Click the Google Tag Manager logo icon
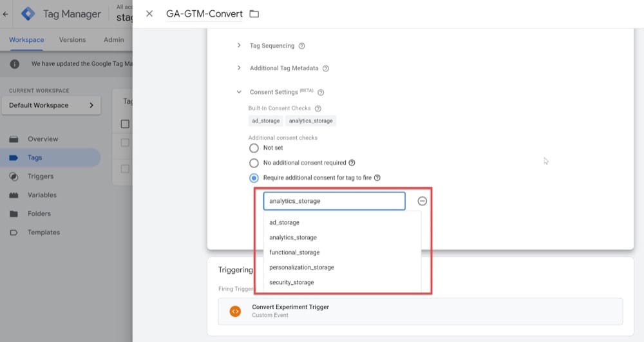This screenshot has height=342, width=644. point(28,14)
